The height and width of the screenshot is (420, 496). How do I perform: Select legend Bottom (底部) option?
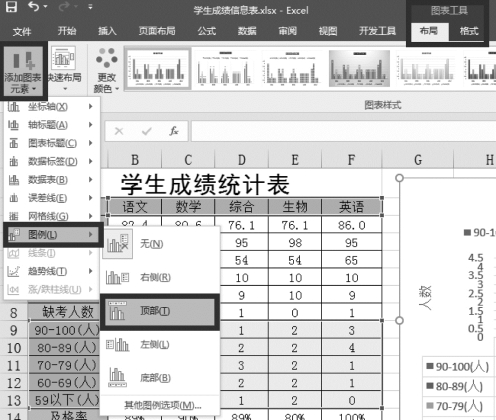(160, 378)
